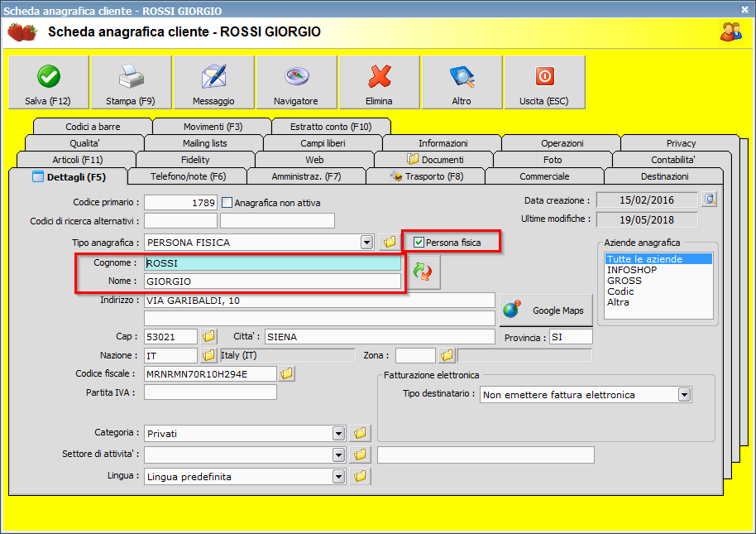Image resolution: width=756 pixels, height=534 pixels.
Task: Open the folder lookup next to Cap
Action: (208, 336)
